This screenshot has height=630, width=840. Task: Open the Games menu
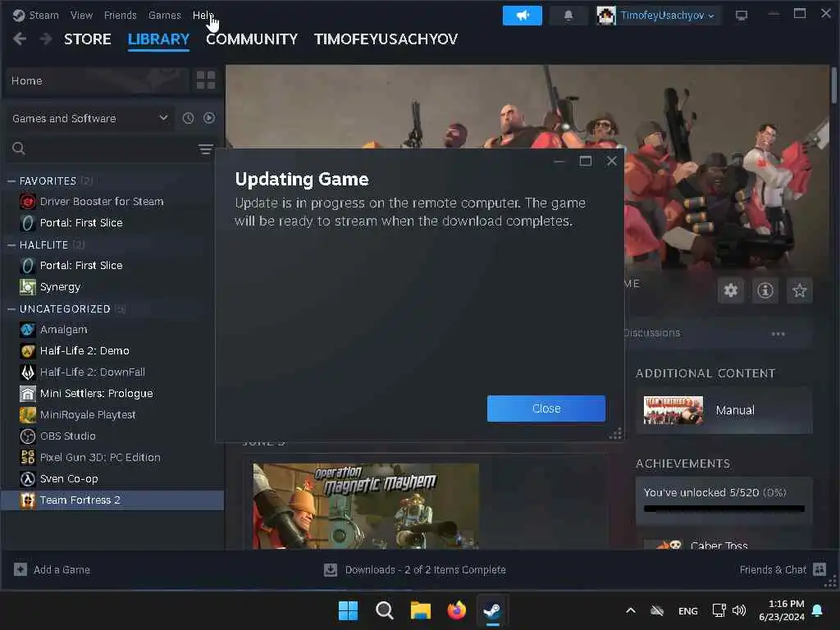(164, 15)
